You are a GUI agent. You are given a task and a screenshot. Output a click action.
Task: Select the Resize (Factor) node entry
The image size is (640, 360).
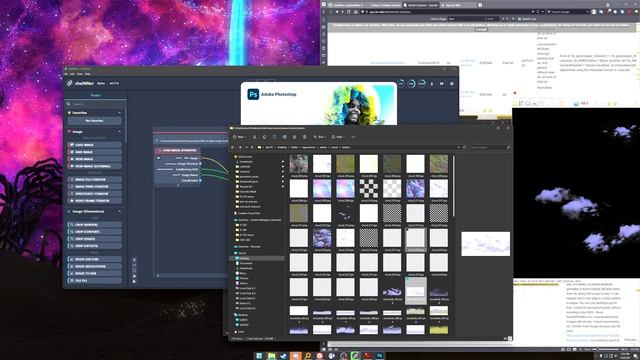[94, 259]
